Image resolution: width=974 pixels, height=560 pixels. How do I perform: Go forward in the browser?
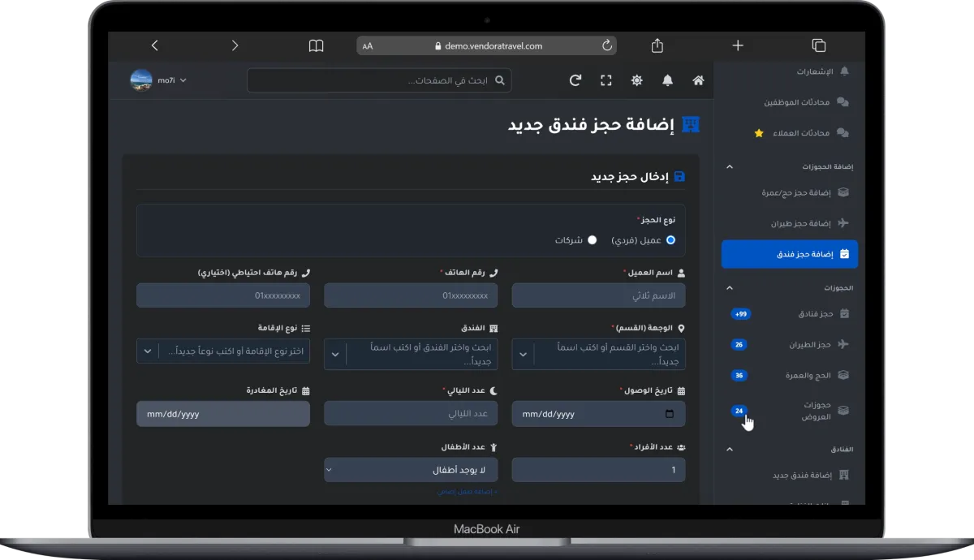[x=235, y=45]
